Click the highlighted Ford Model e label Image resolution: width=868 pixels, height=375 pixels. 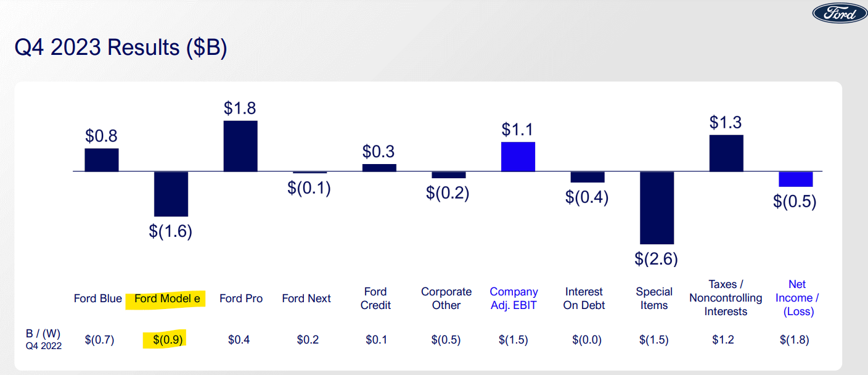pos(167,299)
